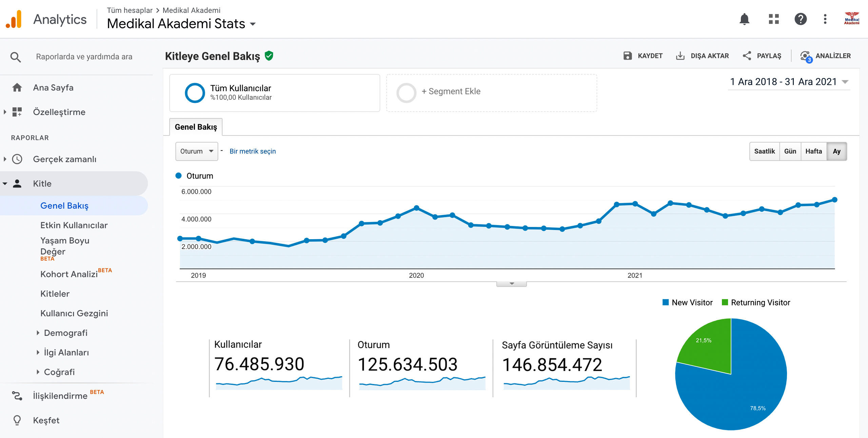Click the Dışa Aktar export icon

(680, 56)
